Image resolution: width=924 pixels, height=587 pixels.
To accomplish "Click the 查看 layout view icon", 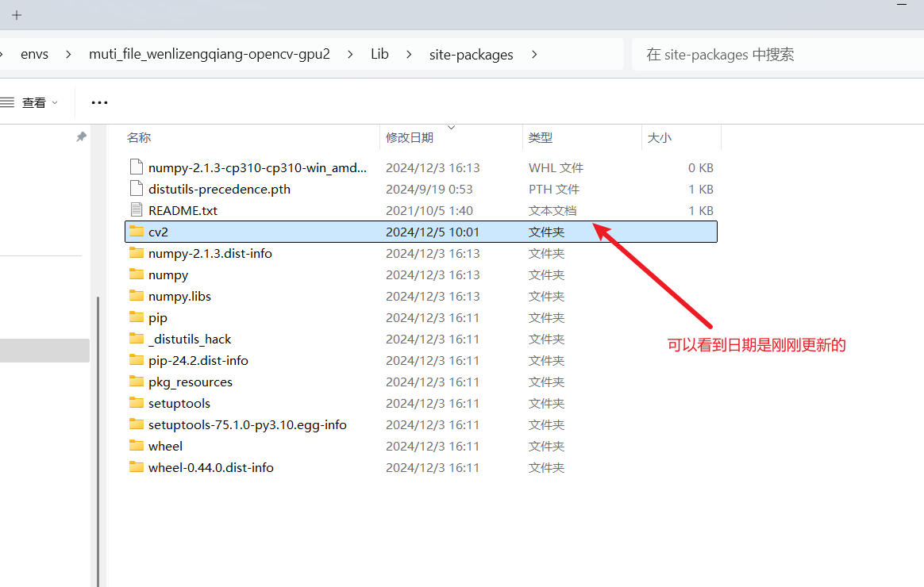I will point(6,102).
